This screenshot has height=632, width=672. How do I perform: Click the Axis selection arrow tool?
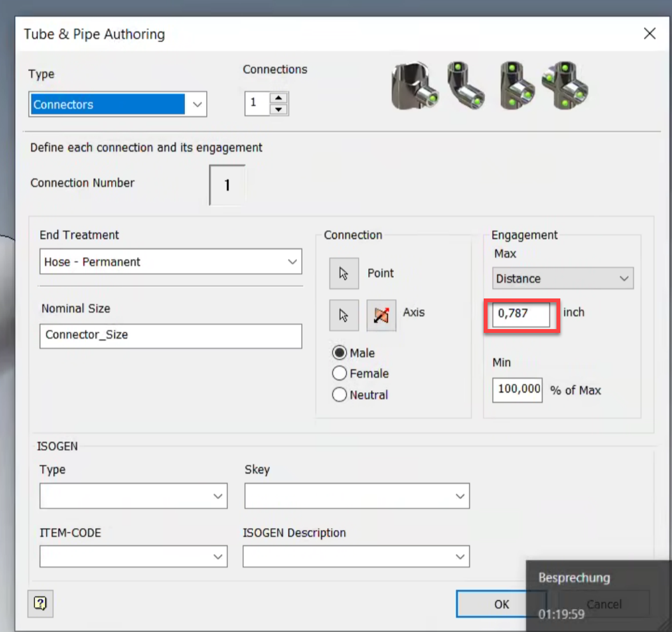tap(343, 315)
